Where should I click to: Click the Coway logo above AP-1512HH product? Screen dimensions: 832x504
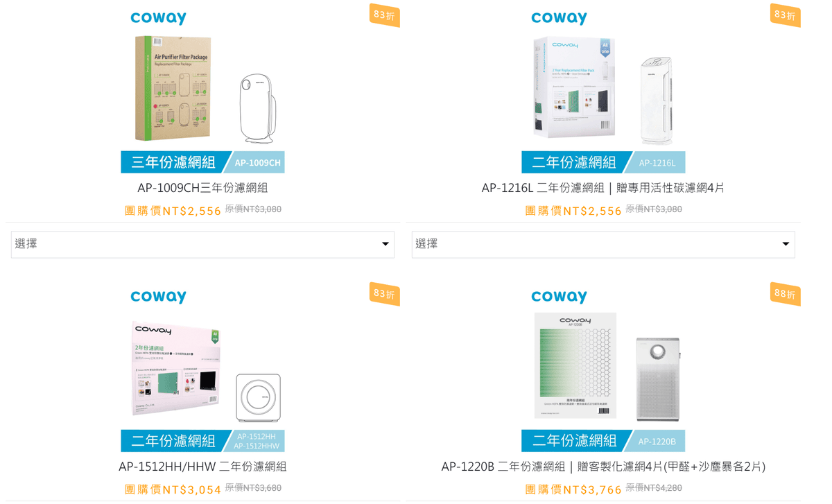(158, 297)
